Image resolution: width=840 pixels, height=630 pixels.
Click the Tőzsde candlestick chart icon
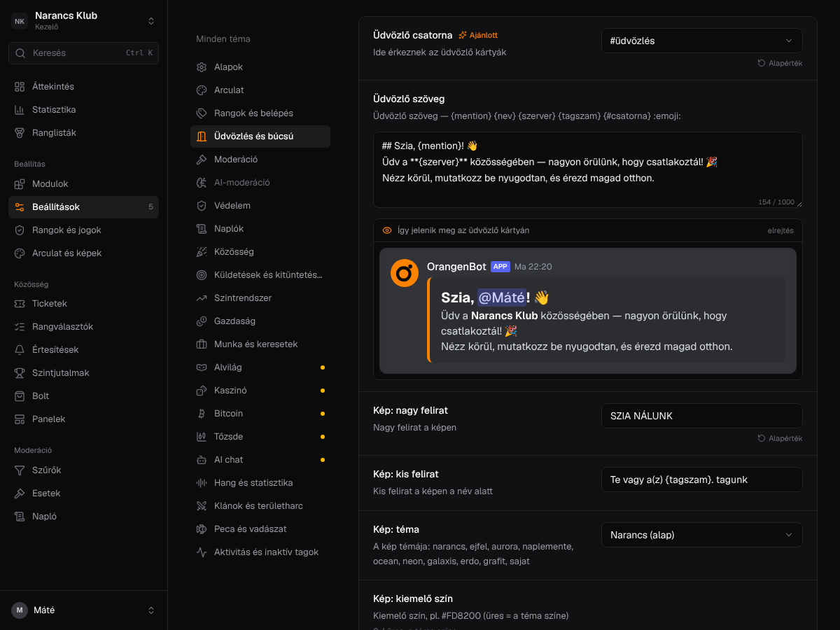pos(202,437)
